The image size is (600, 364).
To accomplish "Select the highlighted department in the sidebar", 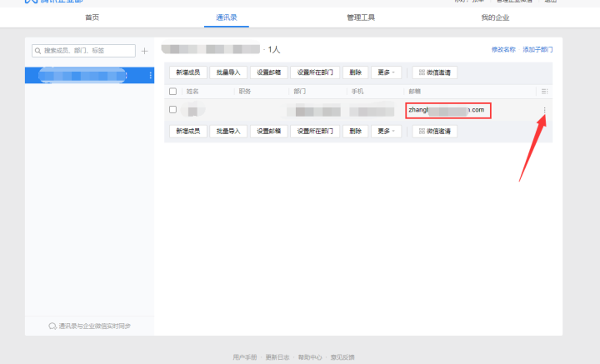I will [89, 75].
